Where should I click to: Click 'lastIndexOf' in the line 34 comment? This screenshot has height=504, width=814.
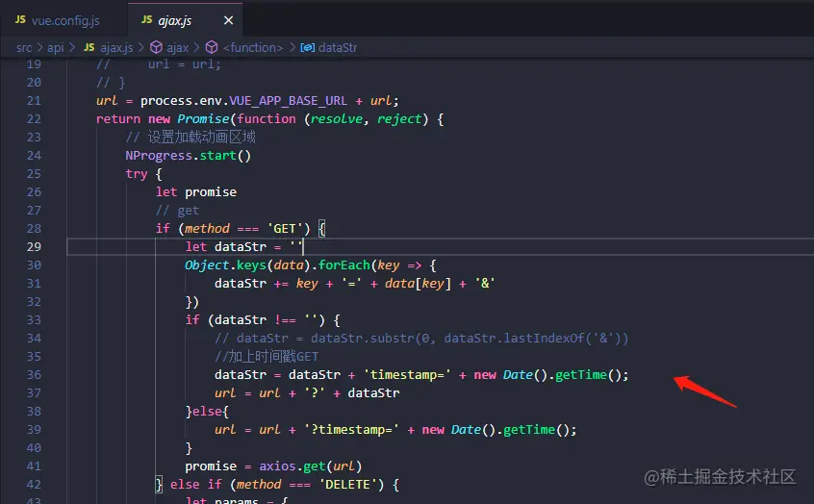pos(544,339)
